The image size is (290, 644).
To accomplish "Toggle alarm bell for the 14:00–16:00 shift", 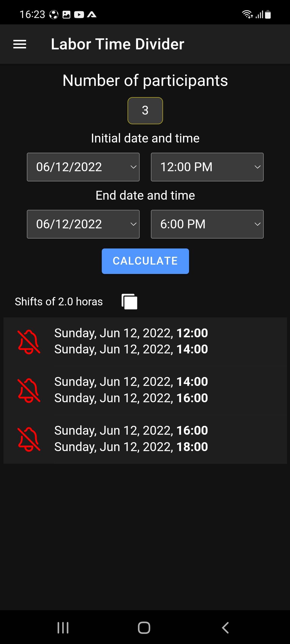I will click(29, 390).
